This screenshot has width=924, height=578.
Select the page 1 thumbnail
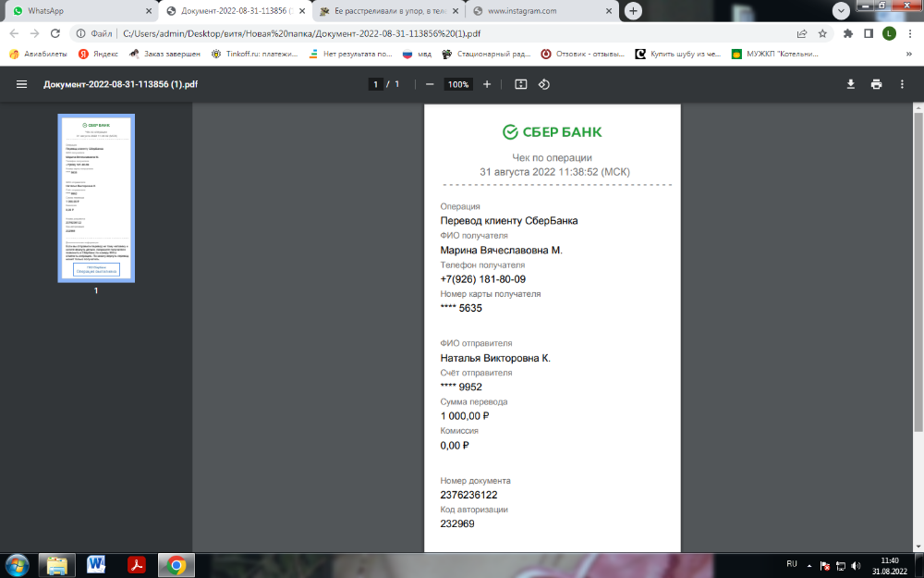point(96,198)
